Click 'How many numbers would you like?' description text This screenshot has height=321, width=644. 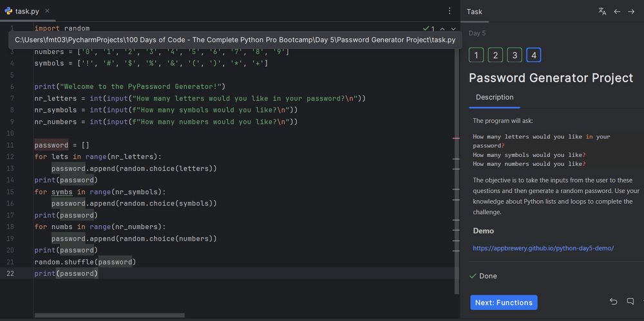(529, 164)
